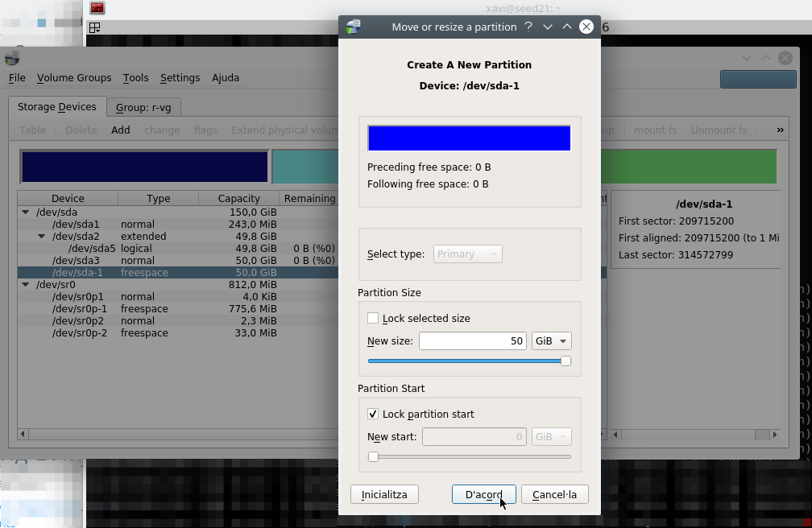This screenshot has width=812, height=528.
Task: Open the Volume Groups menu
Action: 74,78
